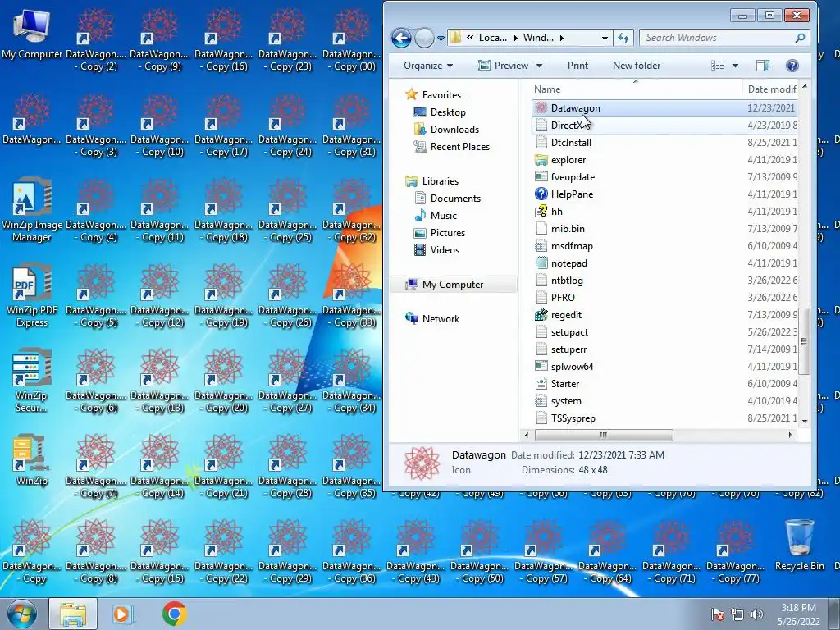Select DataWagon Copy (16) desktop shortcut
The height and width of the screenshot is (630, 840).
coord(223,40)
